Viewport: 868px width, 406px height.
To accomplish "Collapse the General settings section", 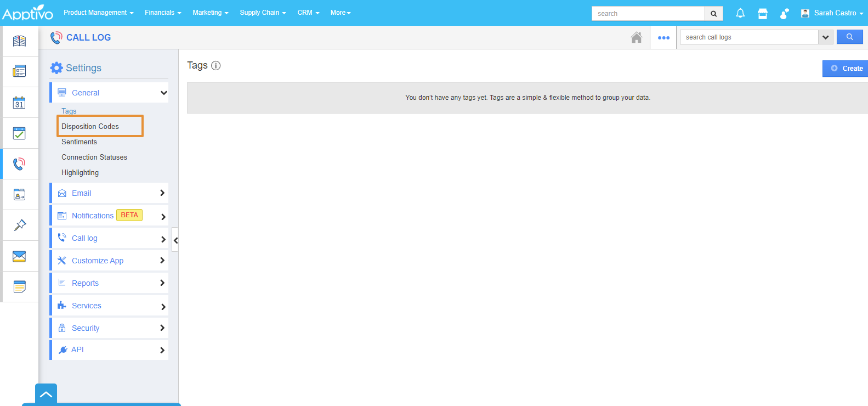I will (x=110, y=93).
